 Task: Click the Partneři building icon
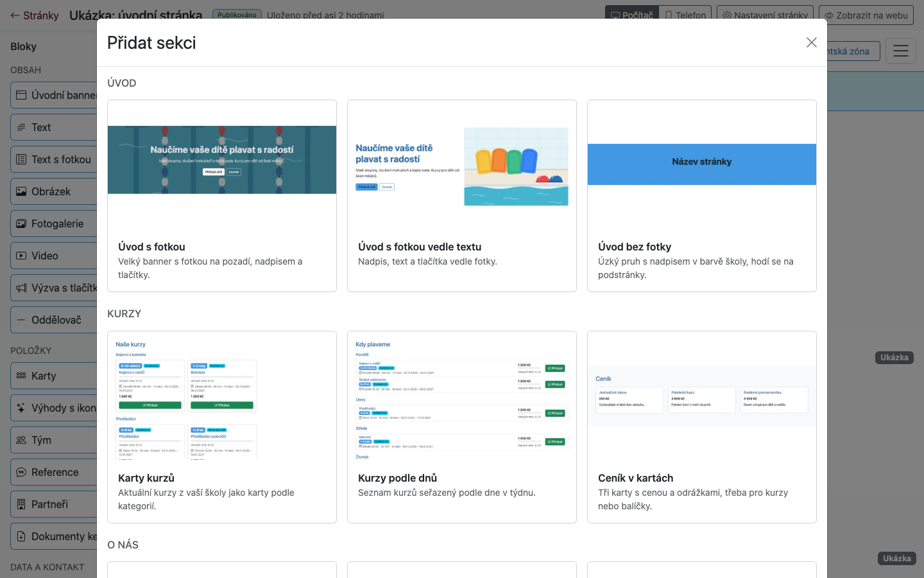[x=21, y=504]
